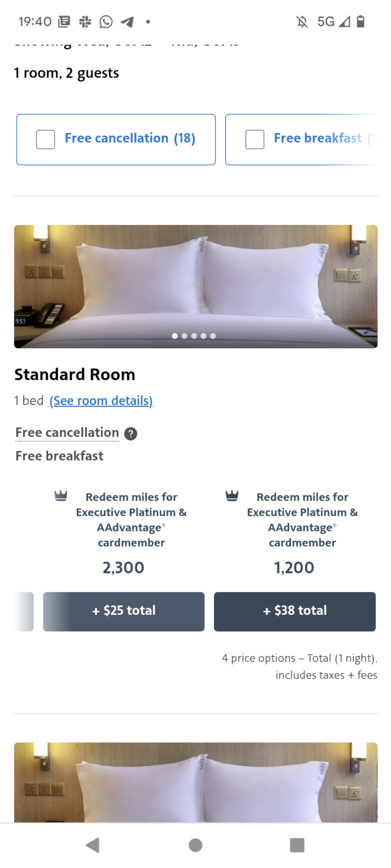
Task: Open WhatsApp from the status bar
Action: (x=106, y=21)
